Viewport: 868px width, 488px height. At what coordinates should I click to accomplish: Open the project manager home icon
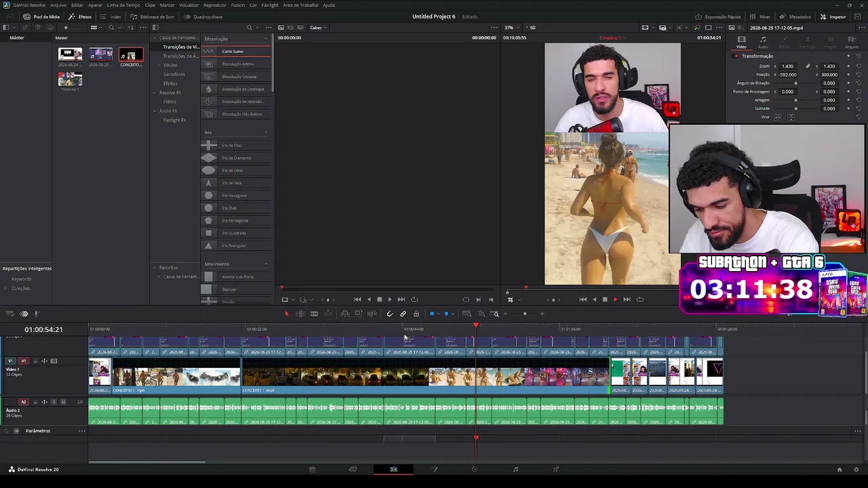click(839, 469)
